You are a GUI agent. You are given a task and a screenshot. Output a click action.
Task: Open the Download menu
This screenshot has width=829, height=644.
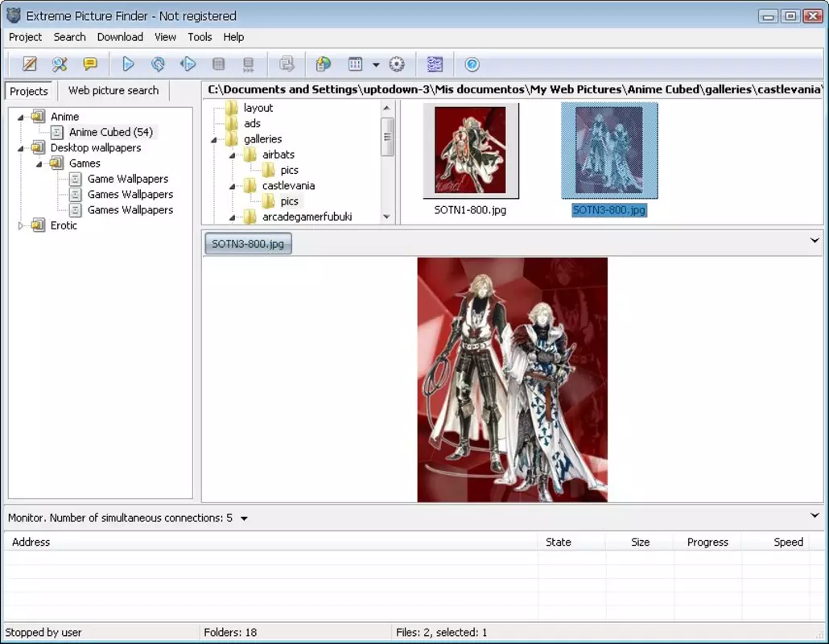[x=120, y=37]
